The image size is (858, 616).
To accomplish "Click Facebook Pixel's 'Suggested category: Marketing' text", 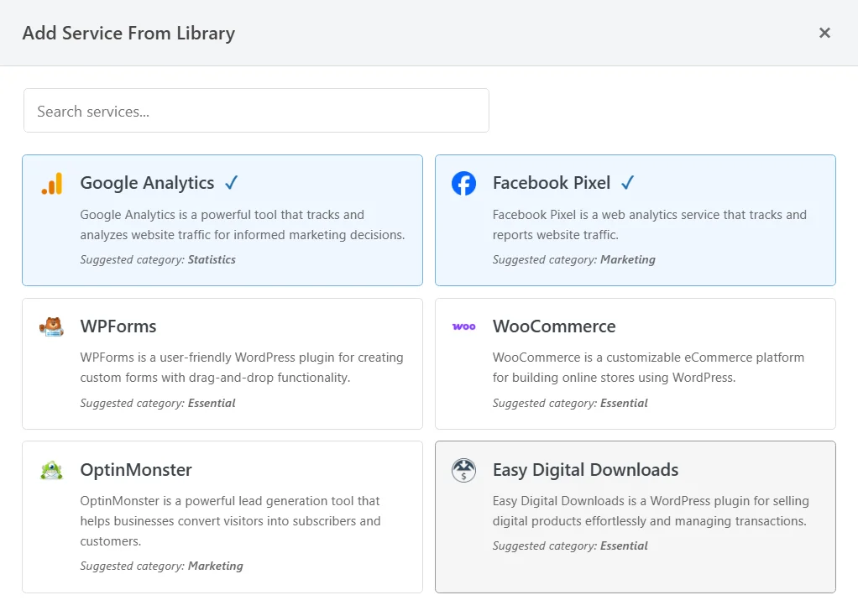I will (x=573, y=260).
